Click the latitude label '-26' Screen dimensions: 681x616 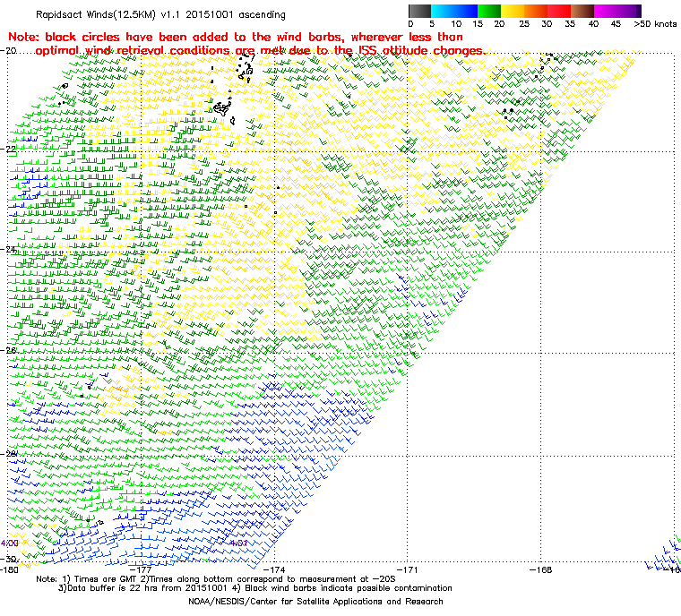(x=8, y=350)
